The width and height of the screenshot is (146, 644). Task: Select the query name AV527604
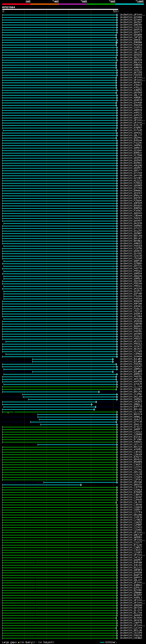coord(8,7)
